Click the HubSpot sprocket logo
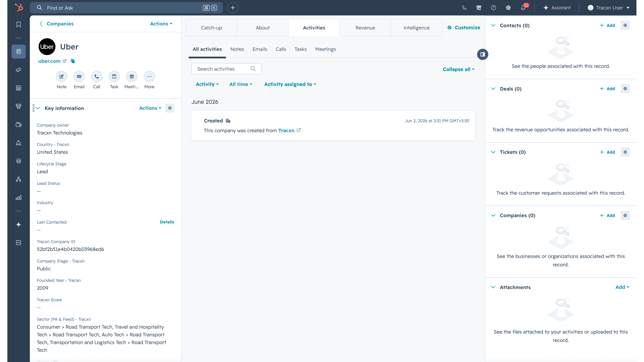The height and width of the screenshot is (362, 644). tap(19, 8)
